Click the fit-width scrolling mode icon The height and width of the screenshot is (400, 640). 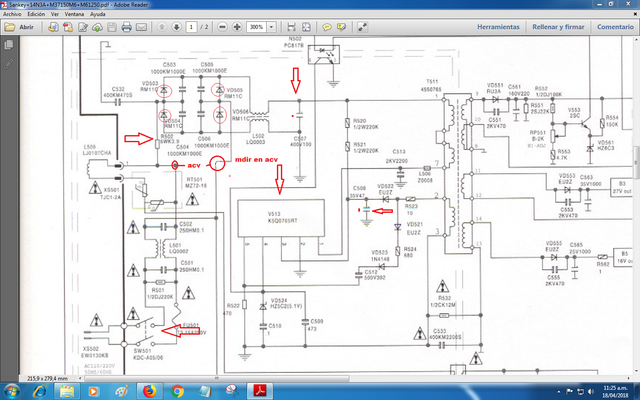point(291,27)
